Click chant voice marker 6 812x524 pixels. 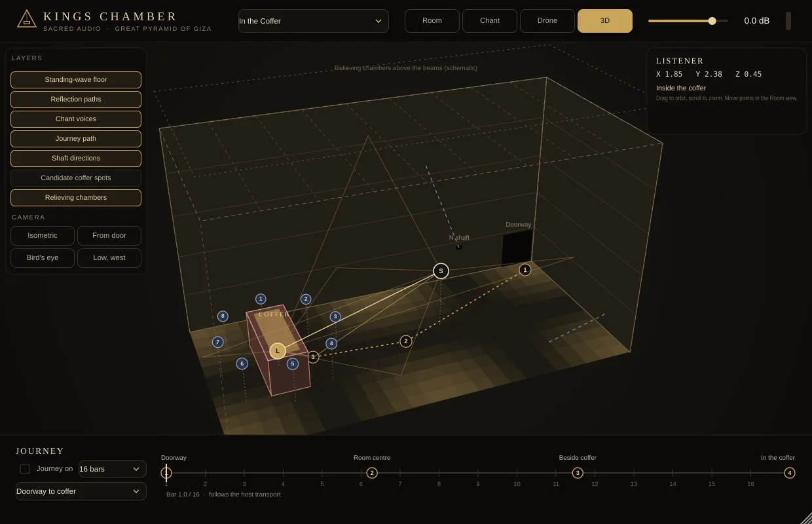(x=242, y=364)
